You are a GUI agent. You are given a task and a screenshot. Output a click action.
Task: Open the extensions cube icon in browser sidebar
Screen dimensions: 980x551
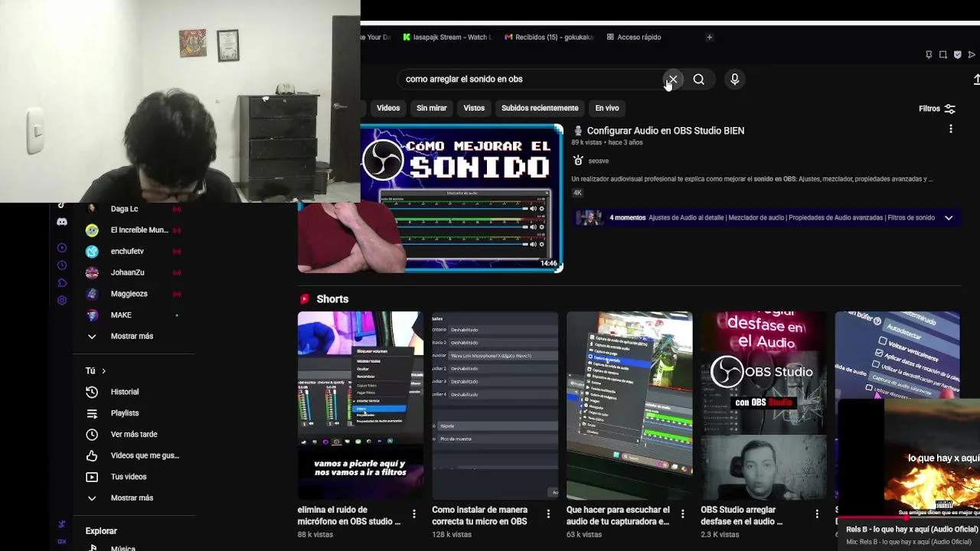point(62,283)
